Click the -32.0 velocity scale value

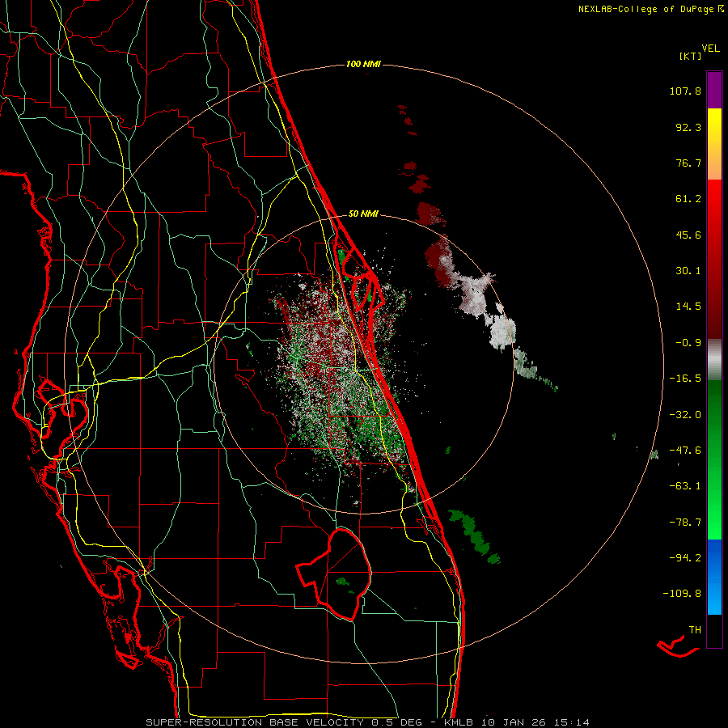(x=685, y=415)
